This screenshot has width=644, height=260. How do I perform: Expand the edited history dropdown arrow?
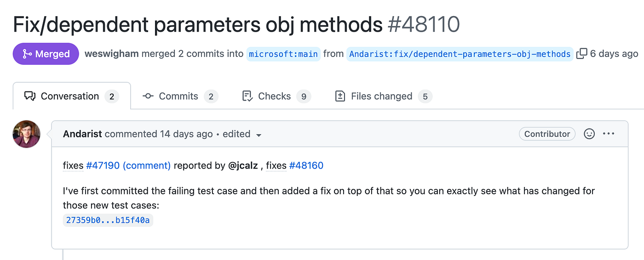[259, 135]
